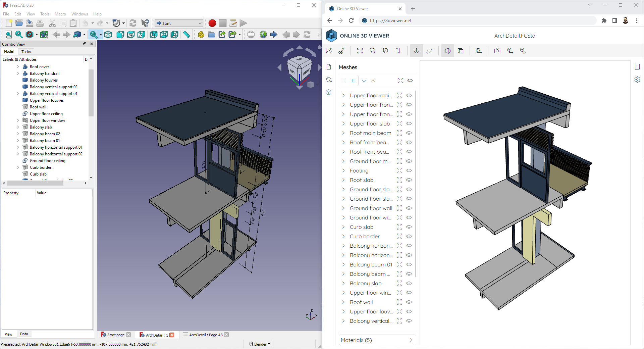This screenshot has width=644, height=349.
Task: Hide the Roof slab mesh
Action: pyautogui.click(x=409, y=180)
